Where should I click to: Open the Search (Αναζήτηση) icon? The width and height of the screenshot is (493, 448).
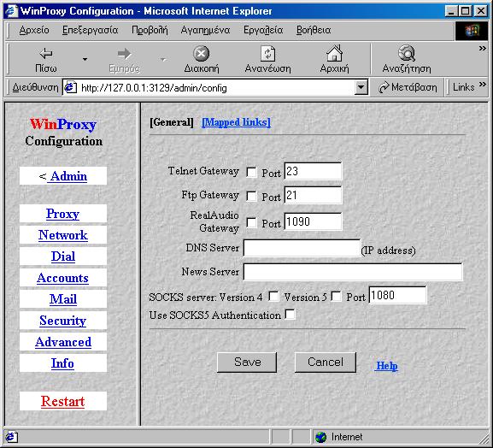tap(407, 53)
